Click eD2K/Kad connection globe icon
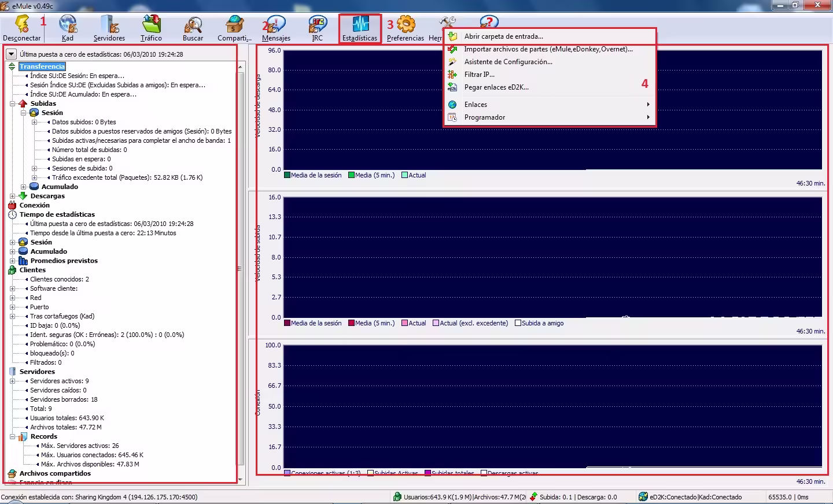 (x=643, y=497)
